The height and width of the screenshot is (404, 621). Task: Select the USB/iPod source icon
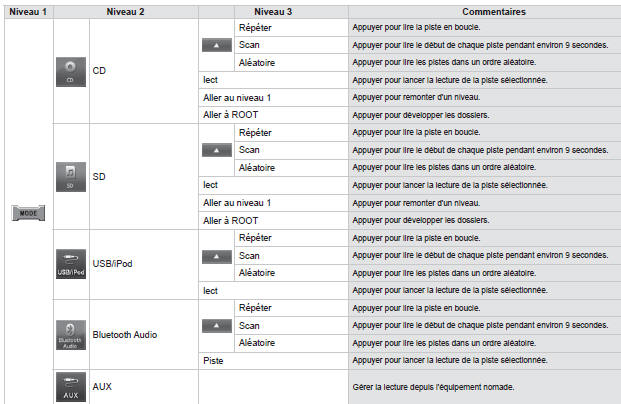(x=70, y=264)
